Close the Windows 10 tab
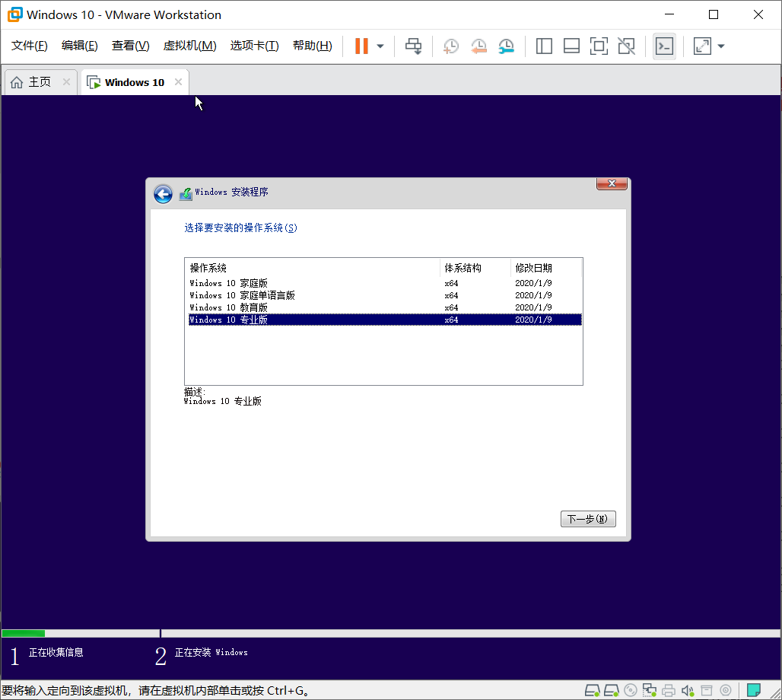Screen dimensions: 782x700 tap(178, 82)
